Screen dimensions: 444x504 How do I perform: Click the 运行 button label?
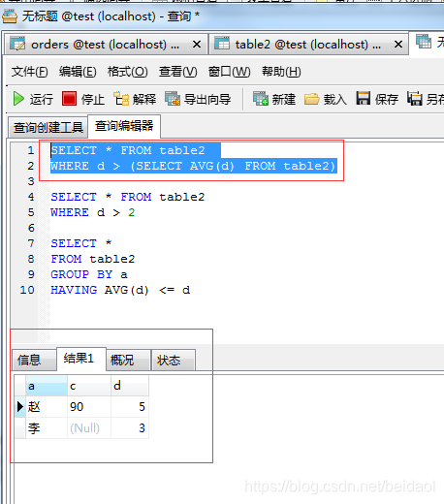42,99
